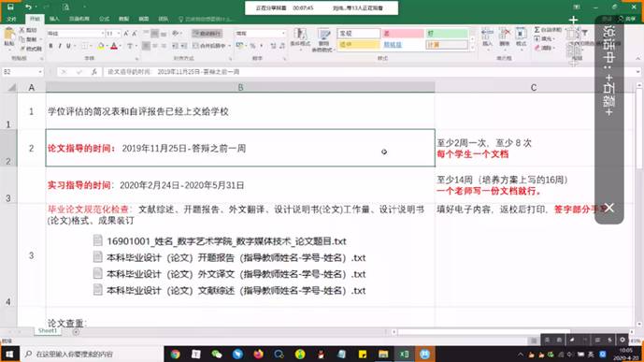Screen dimensions: 644x362
Task: Apply Bold formatting with the B icon
Action: (50, 46)
